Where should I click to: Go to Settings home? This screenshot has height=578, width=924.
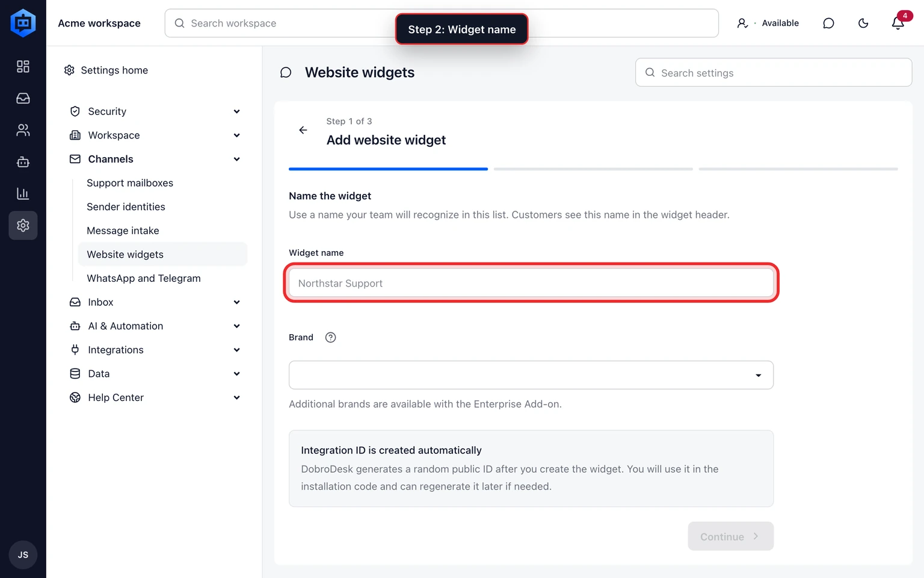point(106,70)
